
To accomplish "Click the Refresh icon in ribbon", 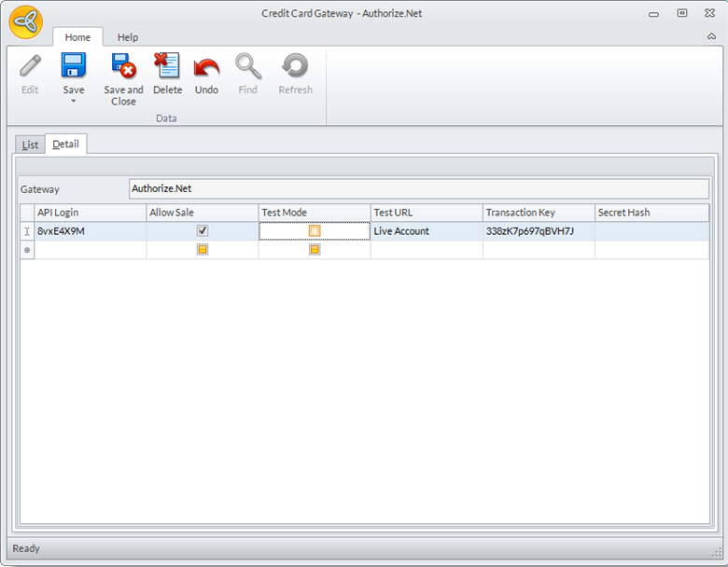I will 295,67.
